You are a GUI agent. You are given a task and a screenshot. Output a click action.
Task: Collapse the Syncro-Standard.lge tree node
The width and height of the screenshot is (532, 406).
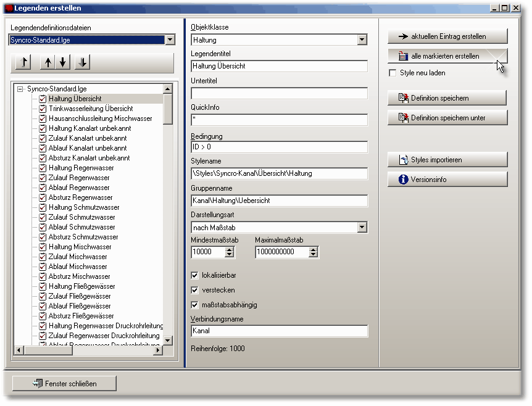(20, 89)
